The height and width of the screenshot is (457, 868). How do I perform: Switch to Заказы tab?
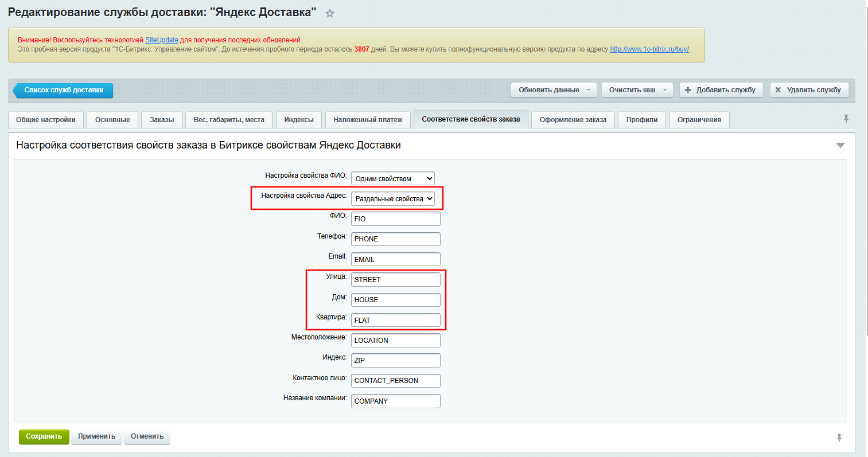[x=162, y=120]
